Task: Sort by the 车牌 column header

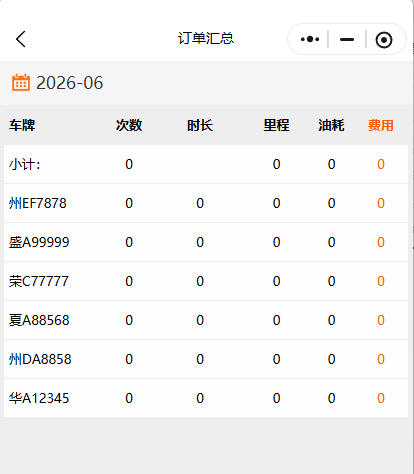Action: 22,125
